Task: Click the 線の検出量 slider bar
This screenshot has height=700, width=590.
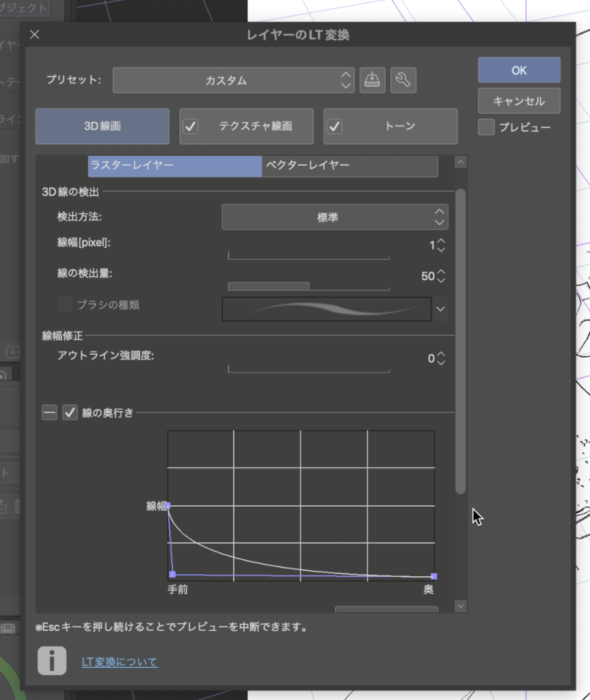Action: coord(308,285)
